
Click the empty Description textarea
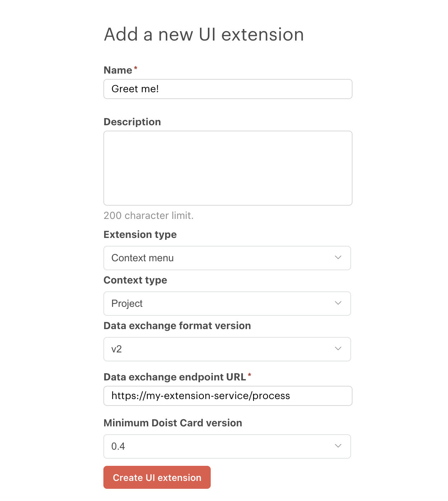click(228, 168)
